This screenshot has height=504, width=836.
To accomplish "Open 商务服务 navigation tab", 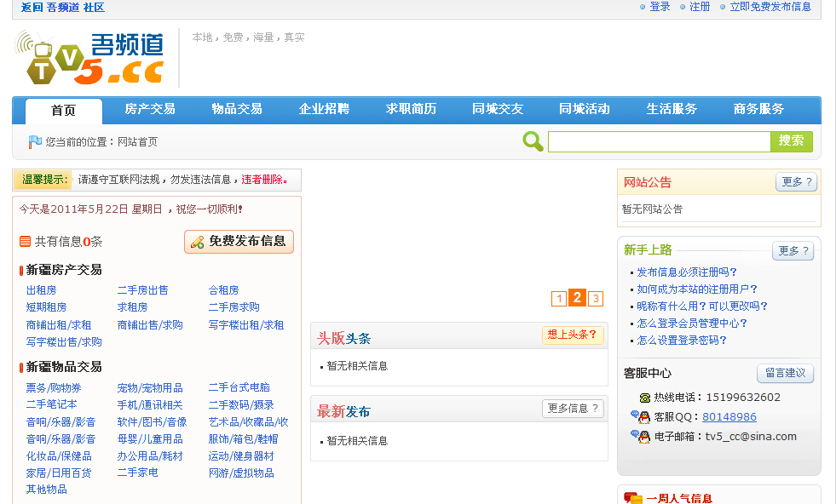I will click(758, 109).
